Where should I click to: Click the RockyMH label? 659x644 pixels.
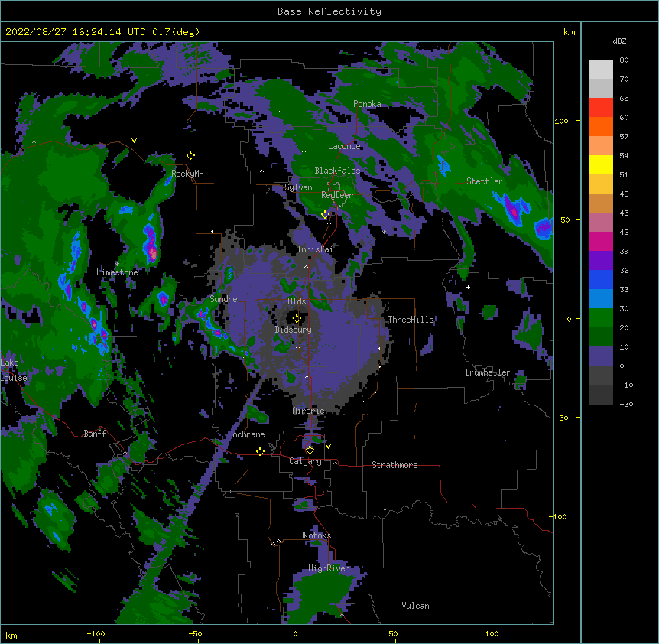(187, 174)
